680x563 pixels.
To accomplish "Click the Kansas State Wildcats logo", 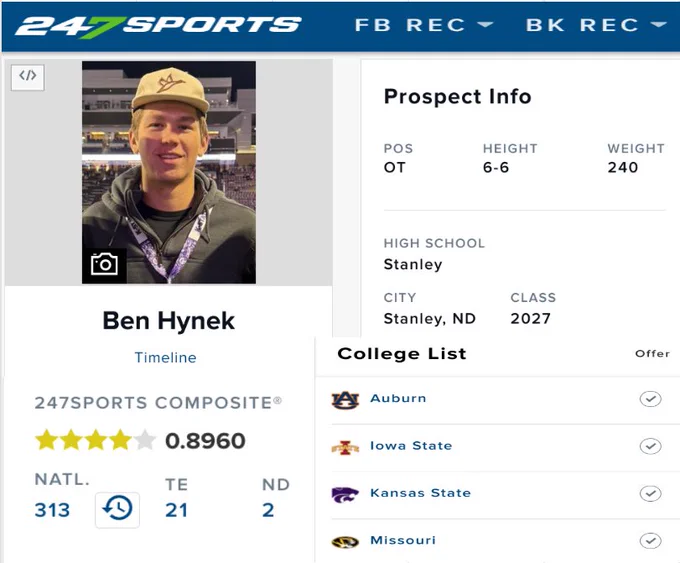I will tap(345, 494).
